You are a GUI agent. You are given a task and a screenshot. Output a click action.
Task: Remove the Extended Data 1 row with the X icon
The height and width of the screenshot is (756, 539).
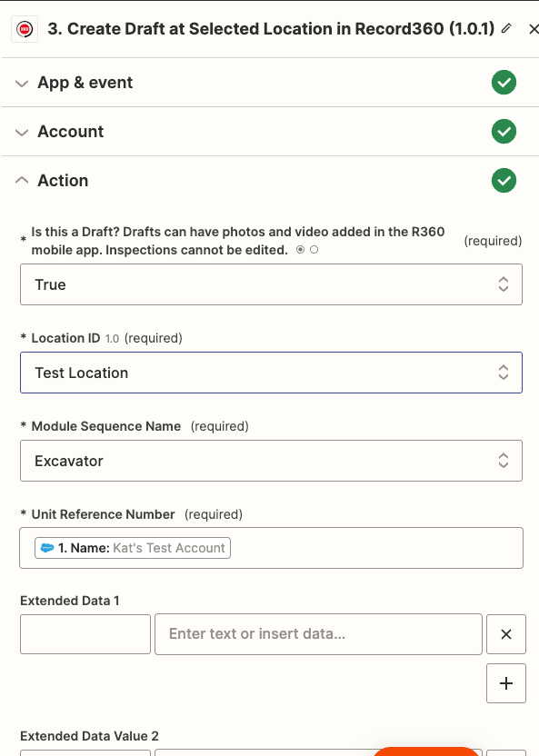click(506, 633)
